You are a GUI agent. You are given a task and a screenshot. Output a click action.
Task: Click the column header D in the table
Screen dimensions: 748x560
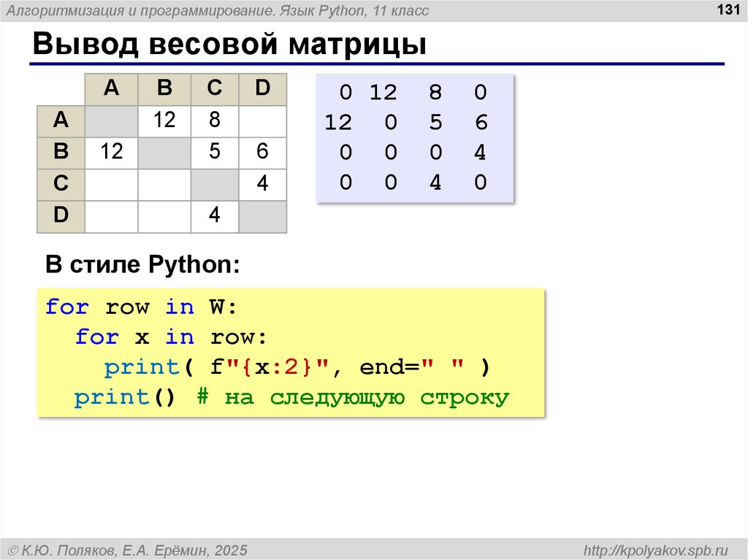point(262,88)
